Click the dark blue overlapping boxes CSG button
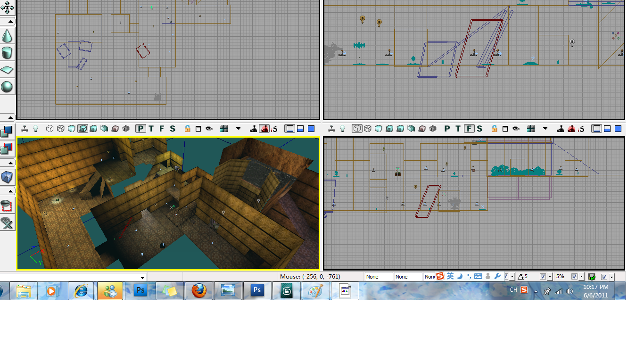 [x=7, y=131]
